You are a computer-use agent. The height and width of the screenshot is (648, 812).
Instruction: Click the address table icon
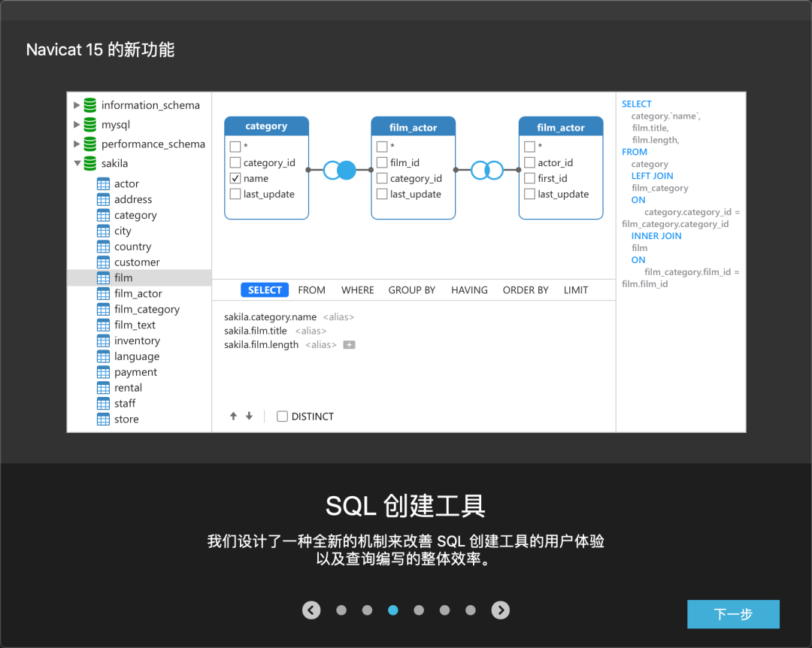click(x=104, y=199)
